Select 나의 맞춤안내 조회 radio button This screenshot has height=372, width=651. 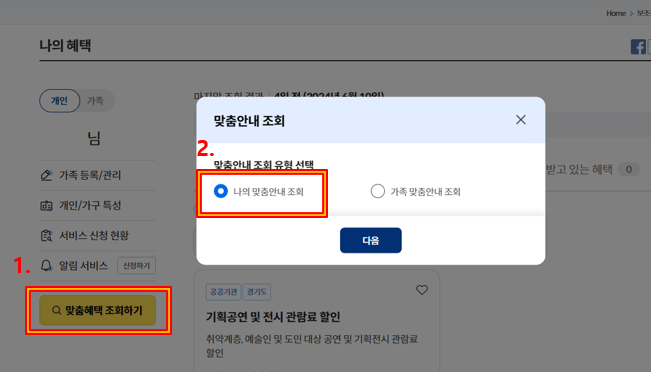(220, 191)
